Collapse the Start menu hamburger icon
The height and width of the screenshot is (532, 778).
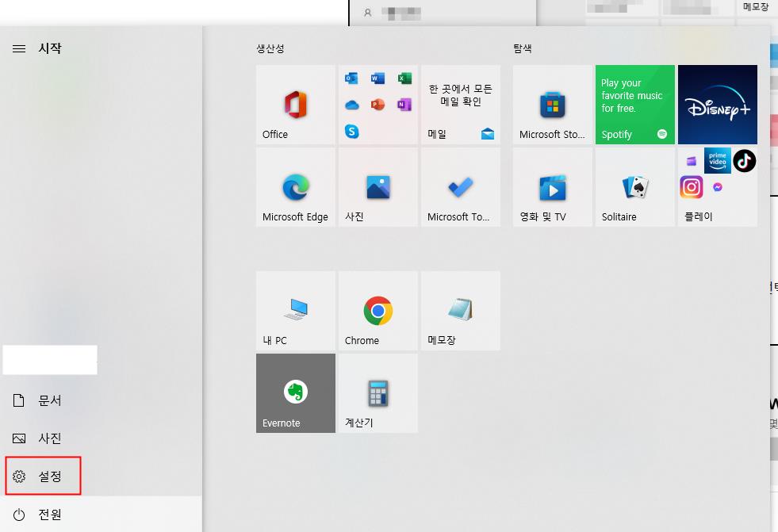pyautogui.click(x=19, y=48)
